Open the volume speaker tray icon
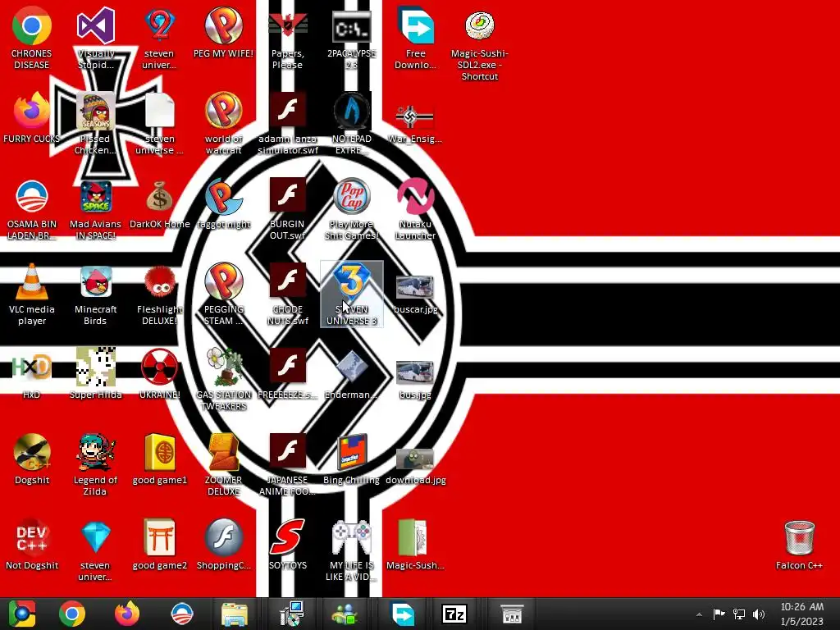This screenshot has width=840, height=630. 759,614
